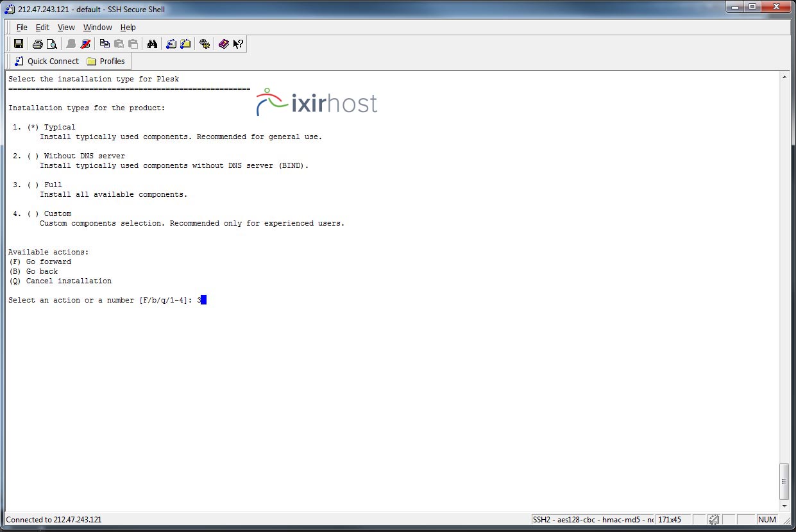Image resolution: width=796 pixels, height=532 pixels.
Task: Open the Profiles folder button
Action: coord(106,62)
